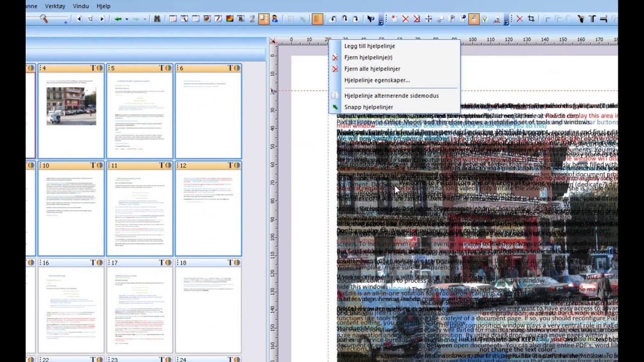This screenshot has height=362, width=644.
Task: Open Hjelpelinje egenskaper... dialog
Action: (394, 80)
